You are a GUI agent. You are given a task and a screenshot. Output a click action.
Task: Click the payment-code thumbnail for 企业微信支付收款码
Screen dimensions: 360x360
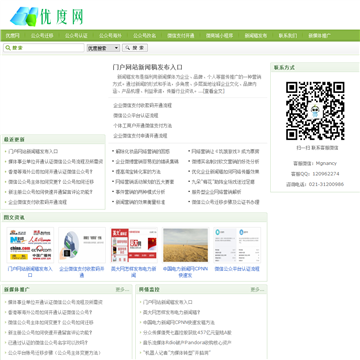(x=82, y=245)
